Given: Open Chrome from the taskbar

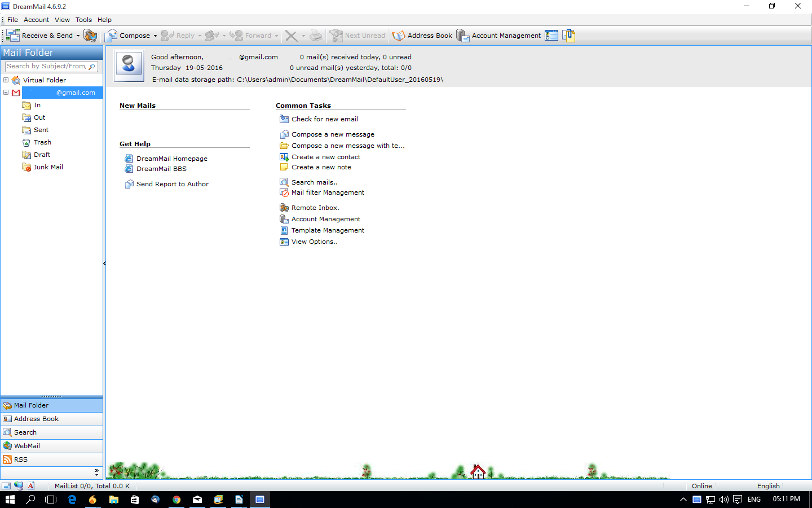Looking at the screenshot, I should tap(176, 500).
